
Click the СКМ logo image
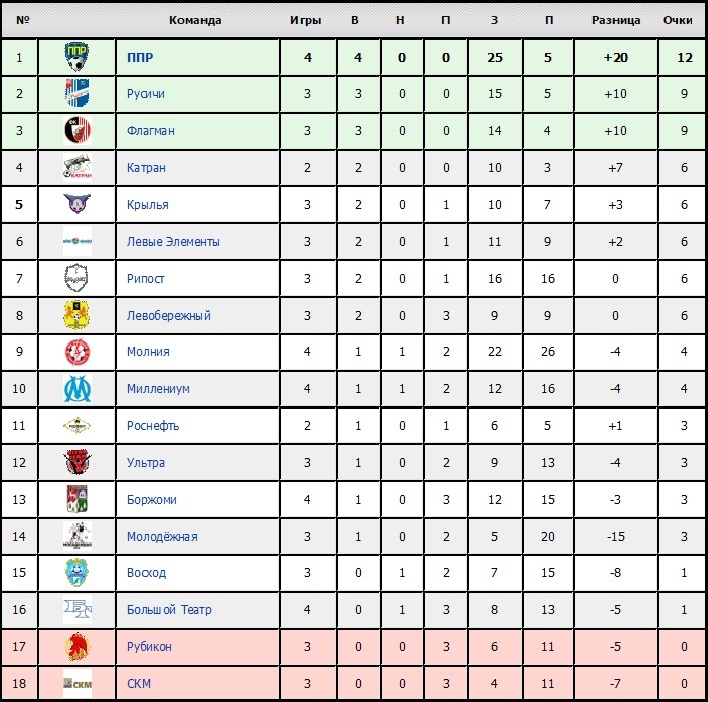point(77,683)
